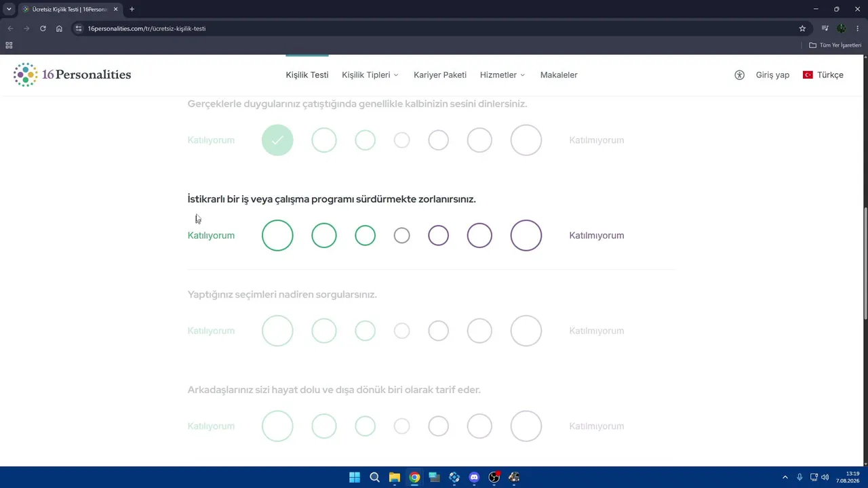Open network settings tray icon
868x488 pixels.
coord(814,477)
